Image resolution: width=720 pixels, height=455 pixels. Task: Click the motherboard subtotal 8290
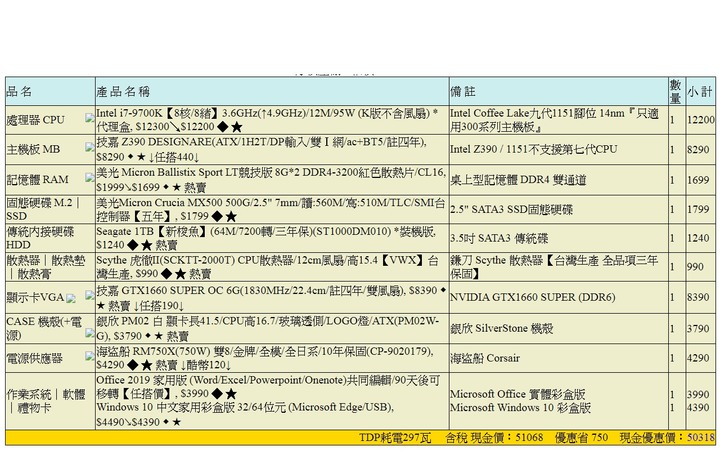click(x=698, y=149)
